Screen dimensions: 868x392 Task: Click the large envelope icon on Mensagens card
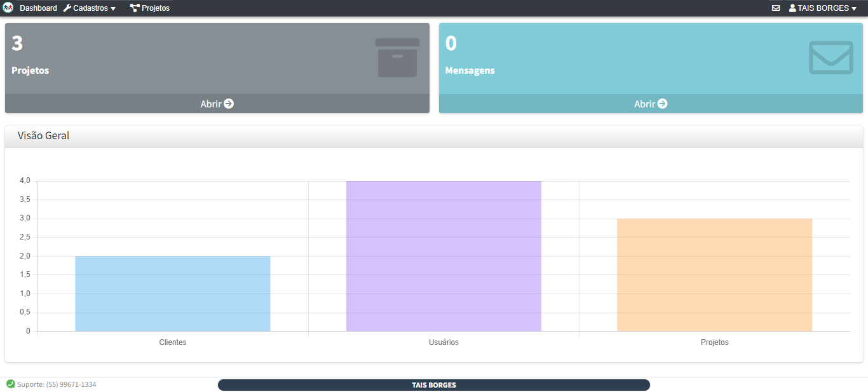831,58
